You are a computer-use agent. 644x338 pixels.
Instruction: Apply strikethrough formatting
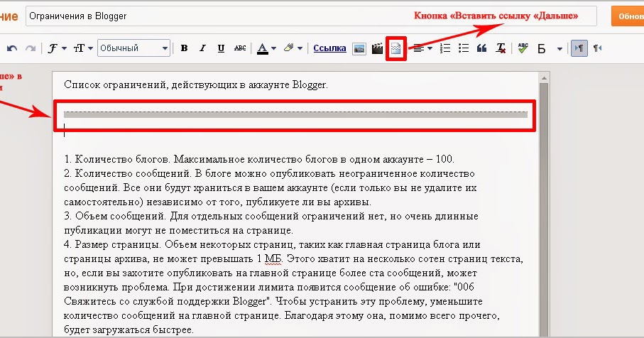[240, 48]
